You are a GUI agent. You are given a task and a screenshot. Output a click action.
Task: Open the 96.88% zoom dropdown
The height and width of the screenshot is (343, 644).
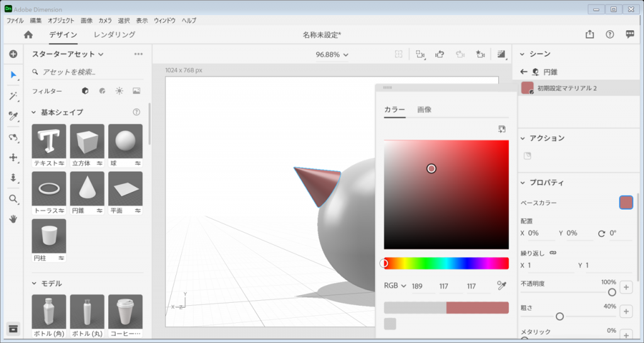[332, 55]
